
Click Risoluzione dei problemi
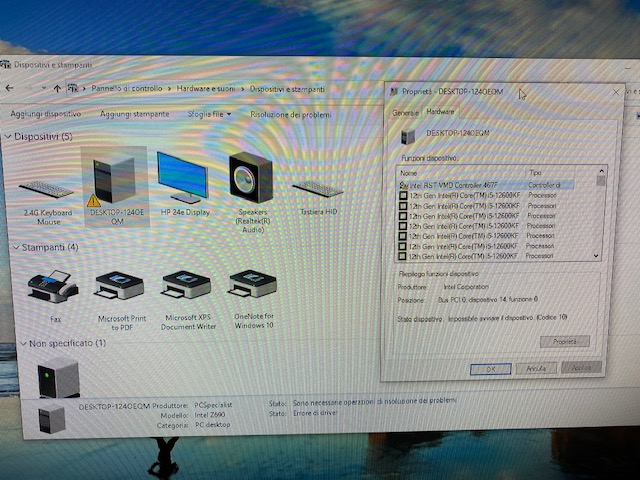290,115
